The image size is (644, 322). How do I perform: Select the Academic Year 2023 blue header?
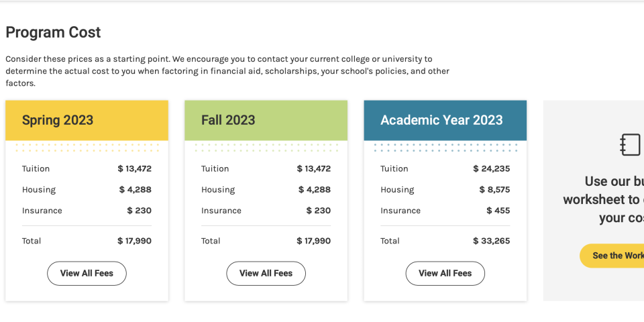[445, 121]
